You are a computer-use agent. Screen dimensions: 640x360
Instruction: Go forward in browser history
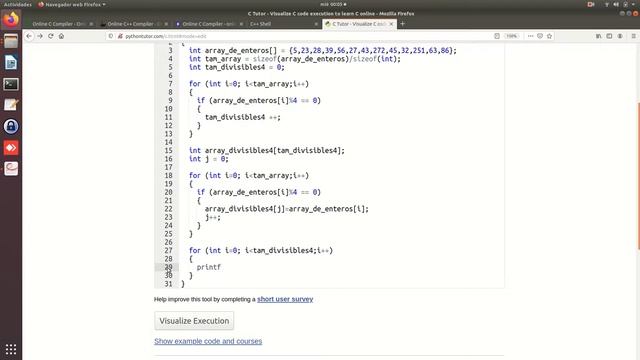pyautogui.click(x=40, y=36)
